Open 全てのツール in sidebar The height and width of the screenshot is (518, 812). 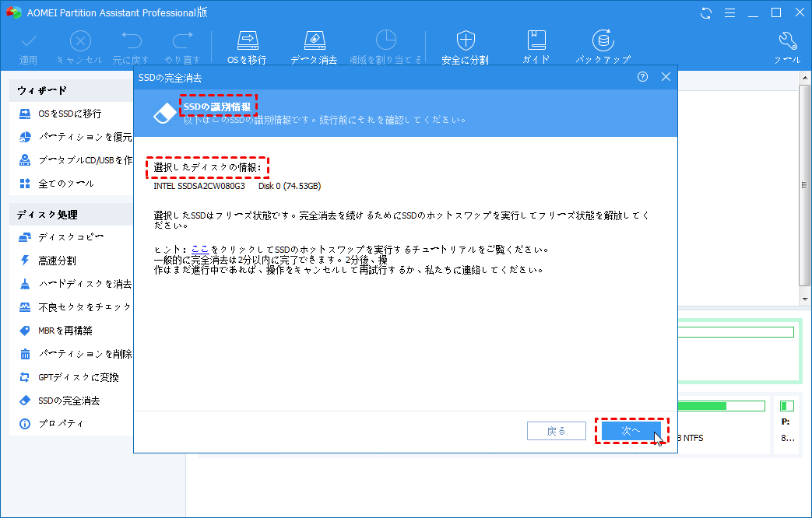tap(57, 184)
